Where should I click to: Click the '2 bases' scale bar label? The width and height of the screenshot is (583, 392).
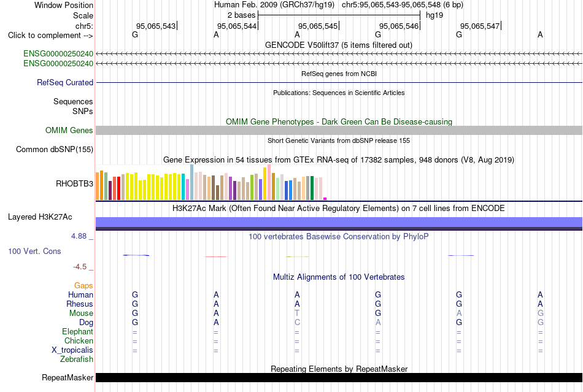point(242,15)
